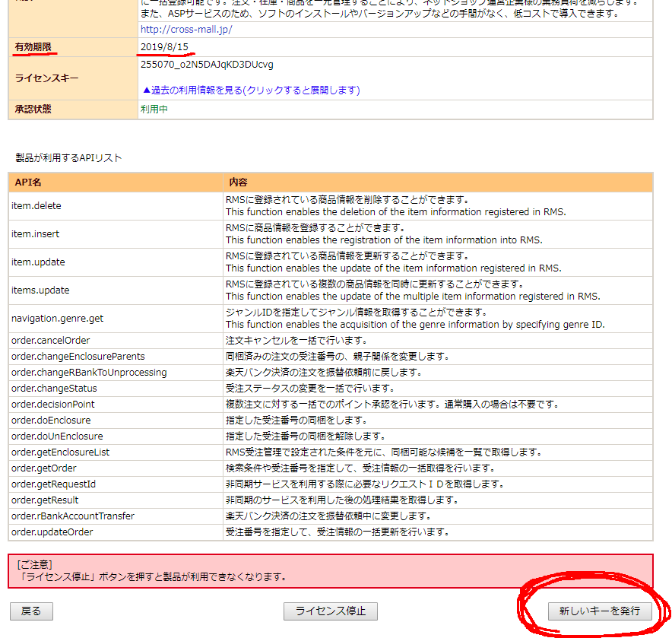Select the items.update API name
672x638 pixels.
pos(40,290)
